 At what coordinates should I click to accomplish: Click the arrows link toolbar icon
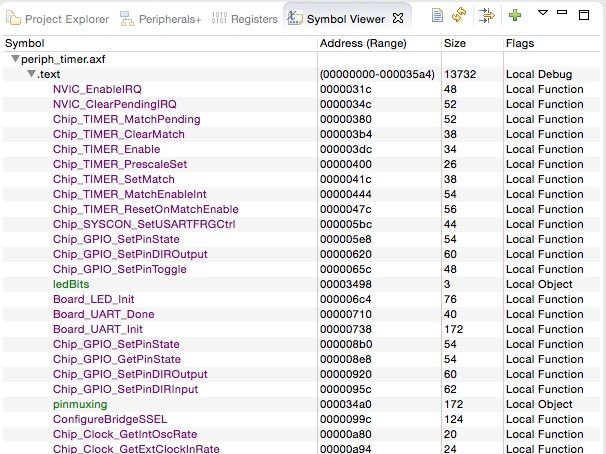[487, 16]
